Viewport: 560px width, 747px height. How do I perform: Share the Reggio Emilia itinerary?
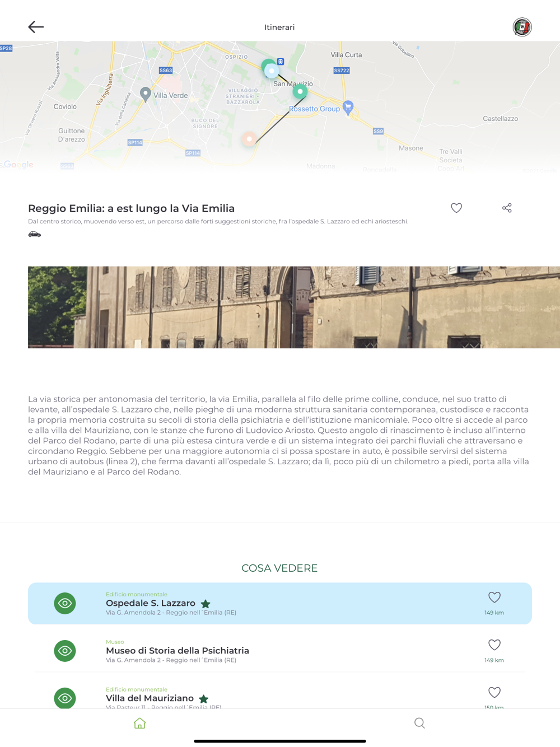tap(507, 208)
